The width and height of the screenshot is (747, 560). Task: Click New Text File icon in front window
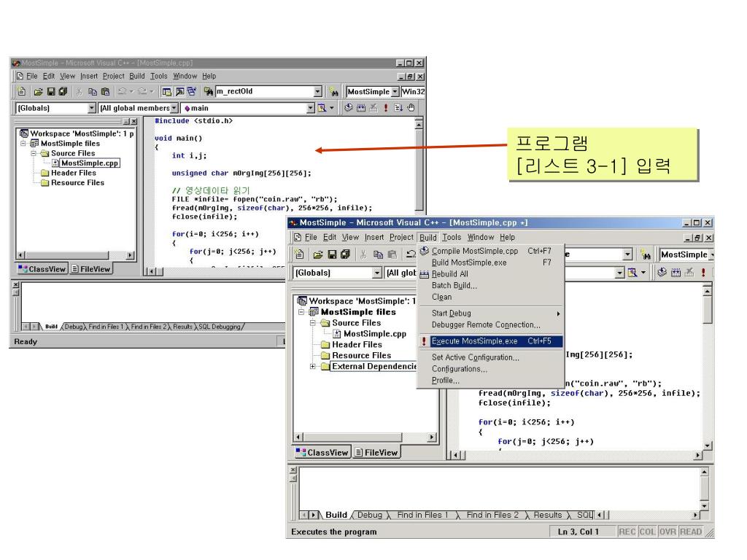(x=298, y=254)
